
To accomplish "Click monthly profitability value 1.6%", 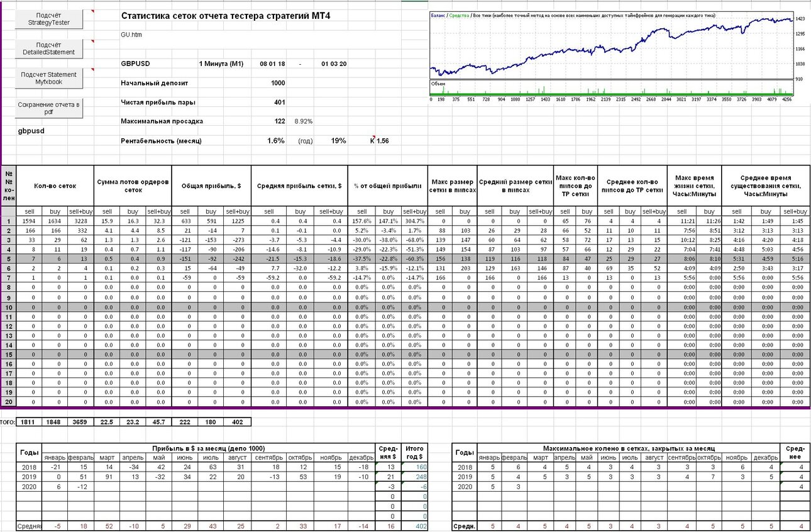I will pos(276,141).
